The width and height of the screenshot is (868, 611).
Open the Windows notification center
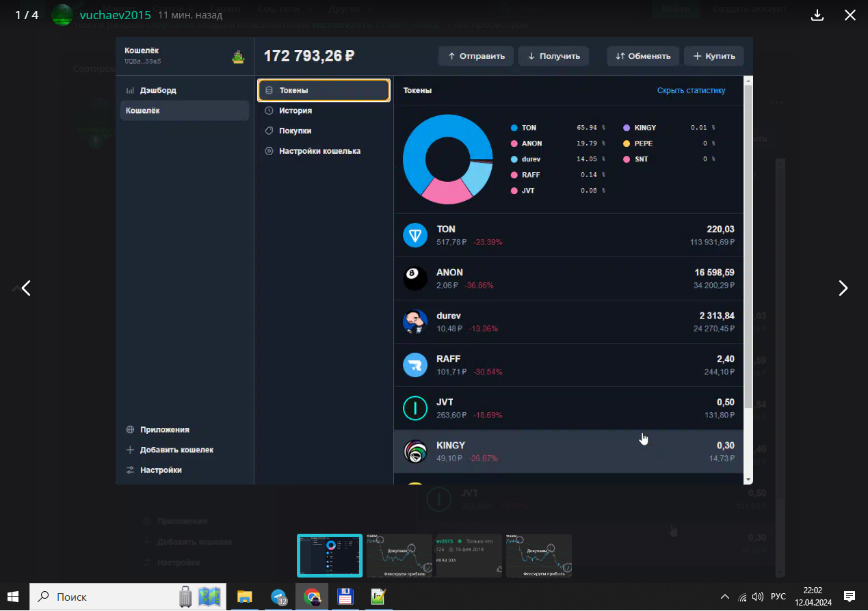tap(850, 597)
